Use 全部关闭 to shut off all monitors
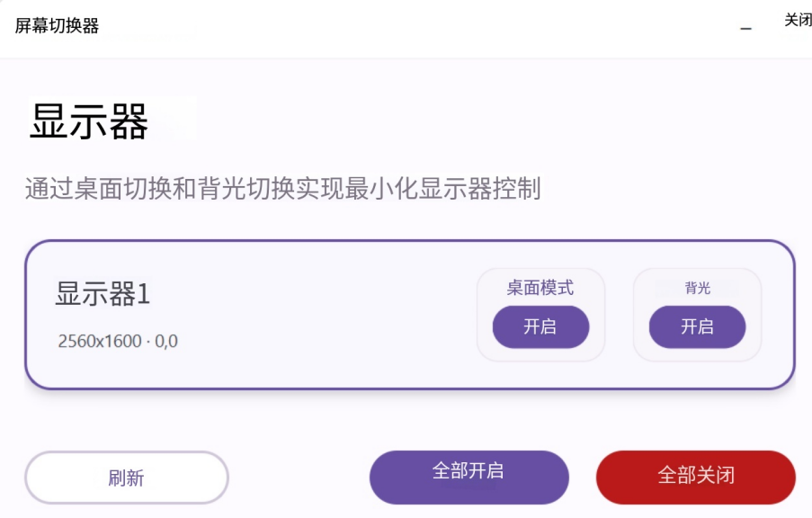 tap(697, 477)
